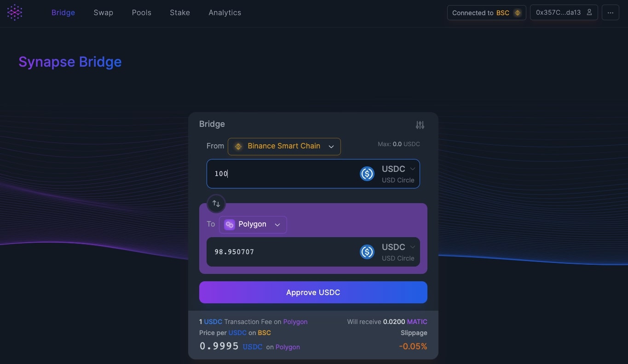Expand the Polygon destination chain dropdown
This screenshot has height=364, width=628.
pos(253,224)
